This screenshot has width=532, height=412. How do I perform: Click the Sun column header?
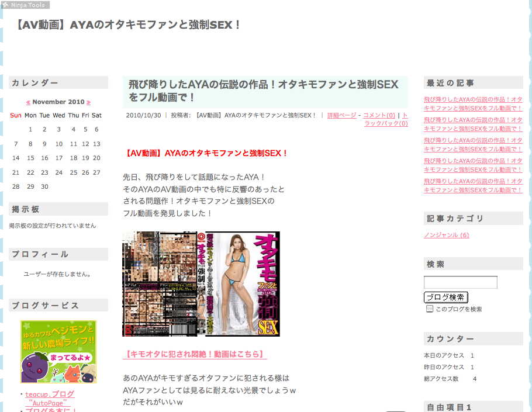point(16,115)
